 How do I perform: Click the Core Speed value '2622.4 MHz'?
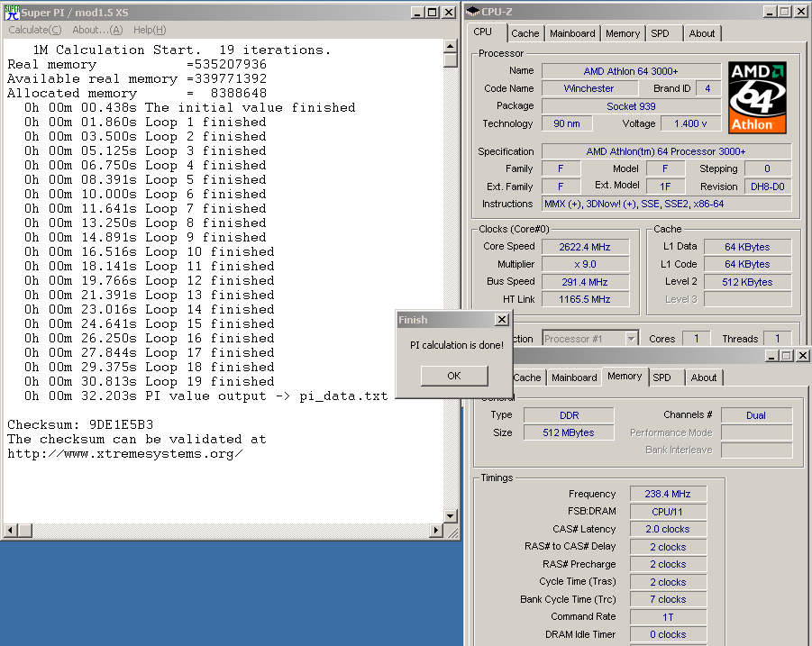[x=585, y=247]
